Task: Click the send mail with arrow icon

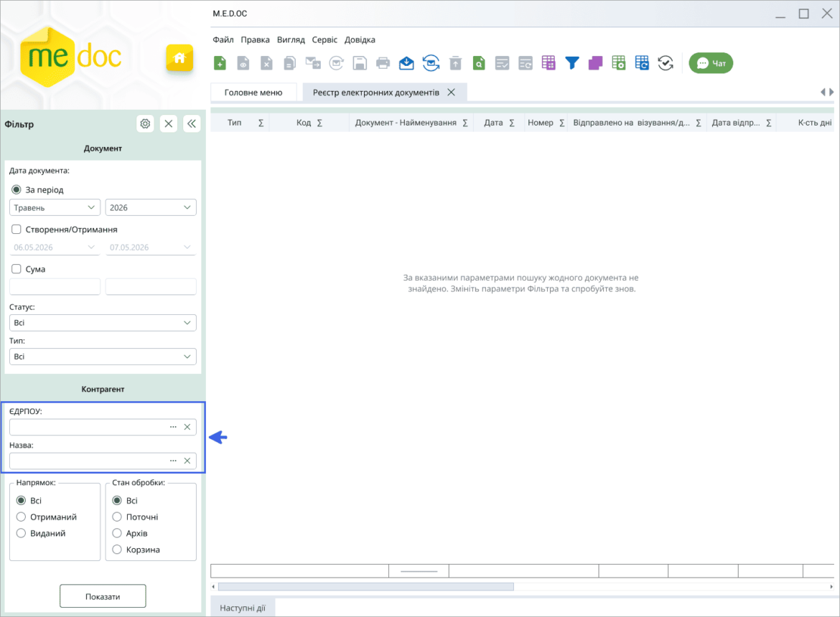Action: (x=313, y=63)
